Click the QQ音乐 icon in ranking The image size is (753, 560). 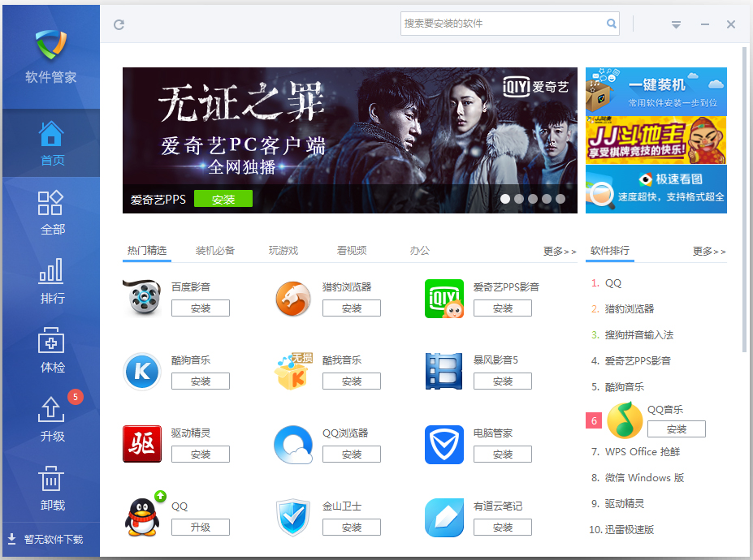click(625, 421)
